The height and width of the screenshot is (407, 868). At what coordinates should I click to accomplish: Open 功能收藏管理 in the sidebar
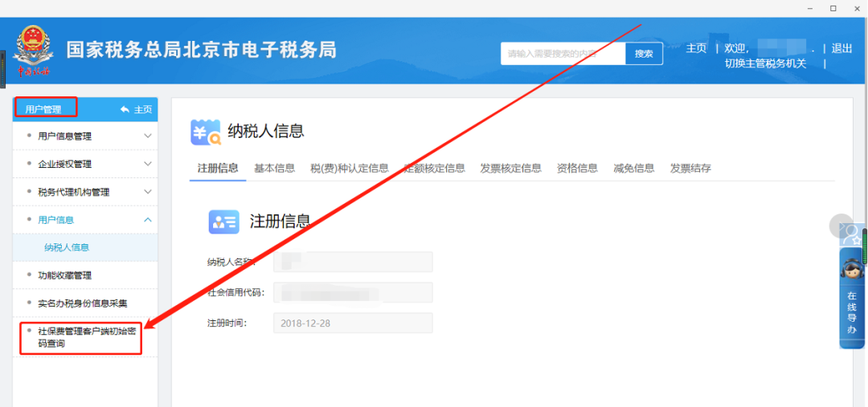pos(64,275)
